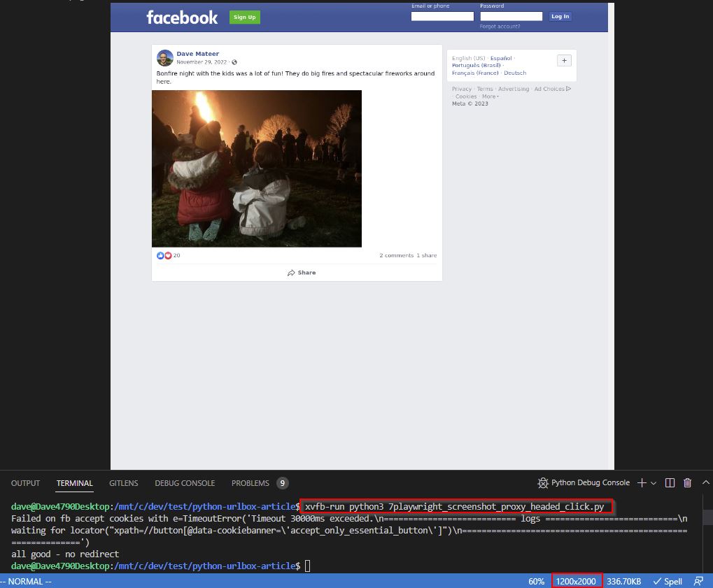Click the 60% zoom level indicator
The height and width of the screenshot is (588, 713).
(x=536, y=581)
